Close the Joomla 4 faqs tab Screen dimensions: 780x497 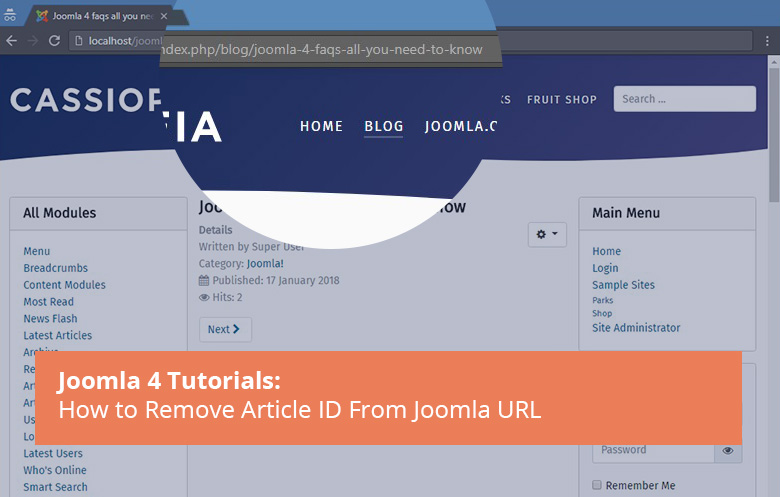point(164,16)
